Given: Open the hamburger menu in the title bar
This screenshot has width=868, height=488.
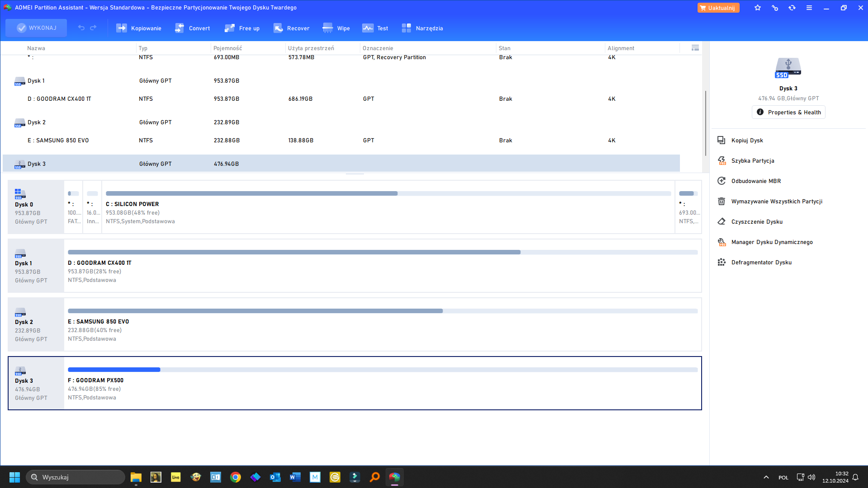Looking at the screenshot, I should 809,8.
